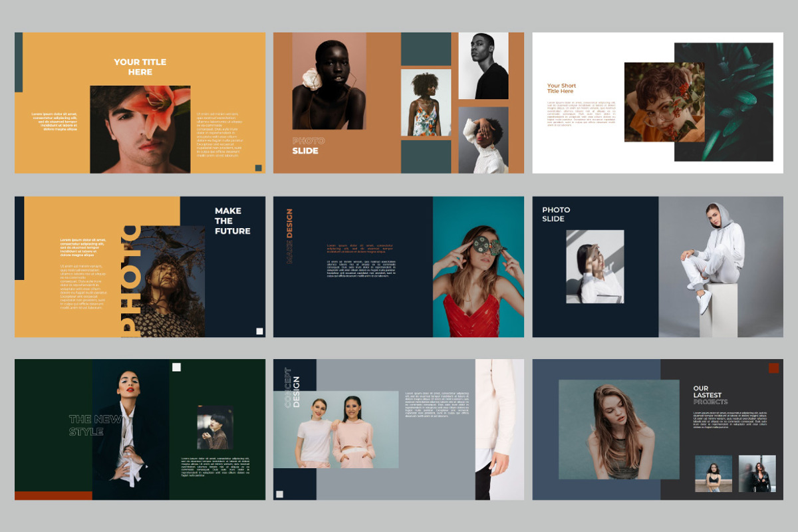Select the orange paragraph on Name Design slide

coord(361,249)
